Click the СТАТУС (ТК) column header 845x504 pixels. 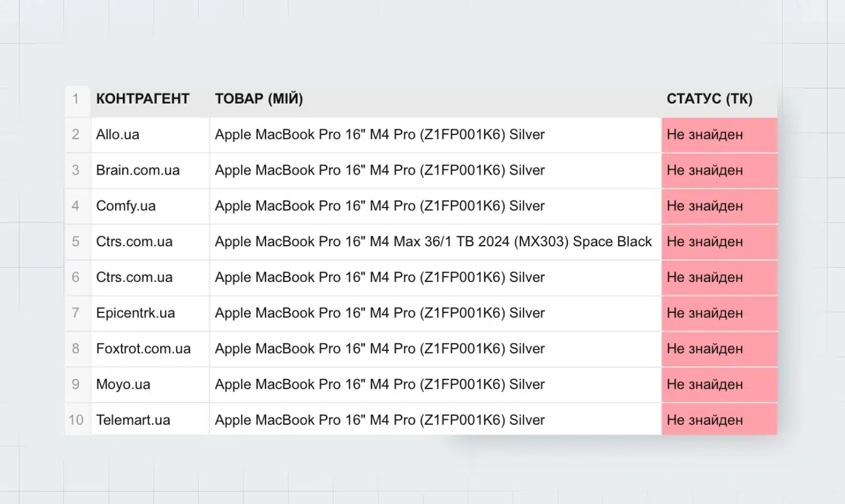tap(709, 99)
